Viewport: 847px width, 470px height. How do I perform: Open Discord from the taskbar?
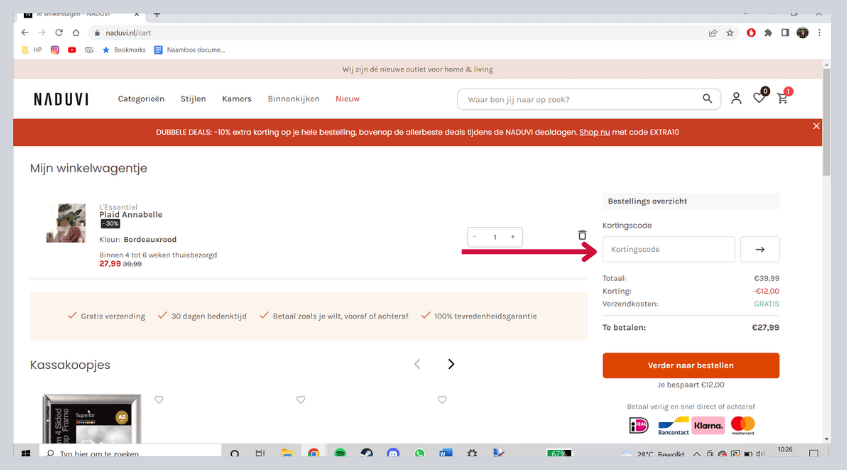pyautogui.click(x=393, y=453)
